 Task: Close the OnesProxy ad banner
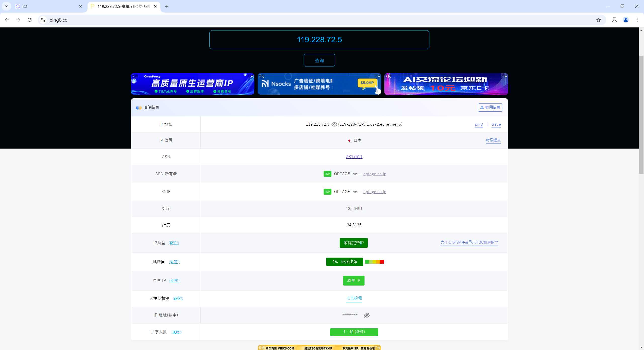point(135,76)
